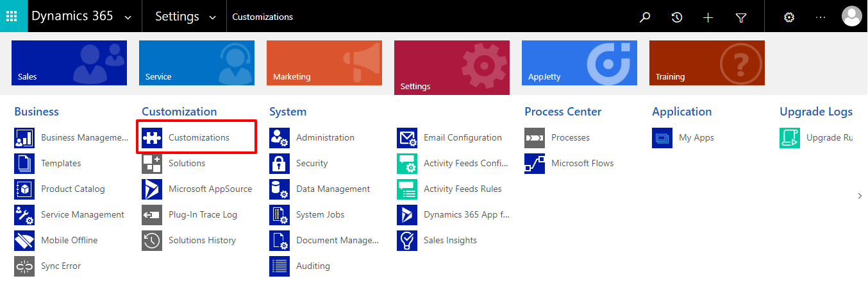Switch to the AppJetty tile
The height and width of the screenshot is (292, 868).
click(579, 63)
